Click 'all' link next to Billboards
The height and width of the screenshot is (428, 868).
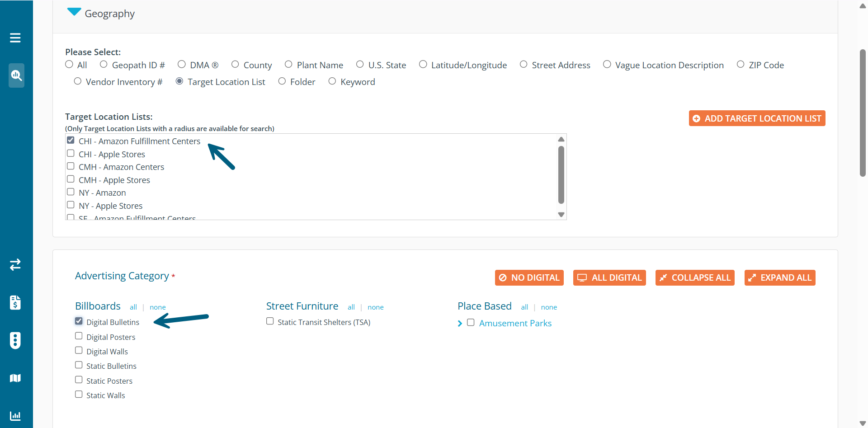[133, 307]
